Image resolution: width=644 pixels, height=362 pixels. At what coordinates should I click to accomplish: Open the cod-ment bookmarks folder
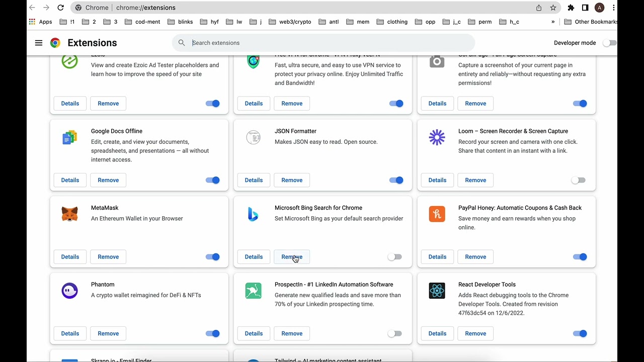(142, 22)
